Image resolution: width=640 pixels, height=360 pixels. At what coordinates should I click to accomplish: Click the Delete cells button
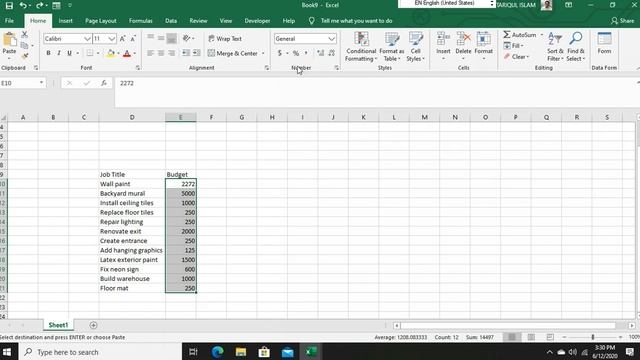463,46
